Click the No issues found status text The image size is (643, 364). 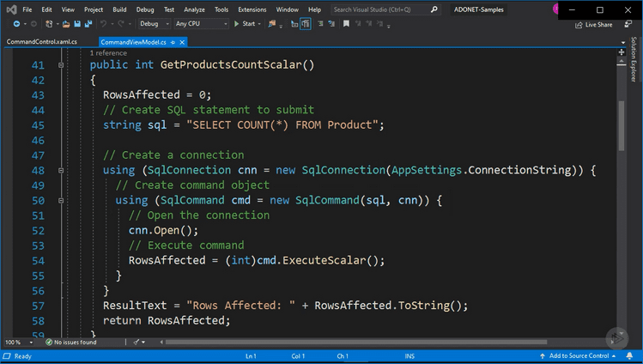coord(75,342)
